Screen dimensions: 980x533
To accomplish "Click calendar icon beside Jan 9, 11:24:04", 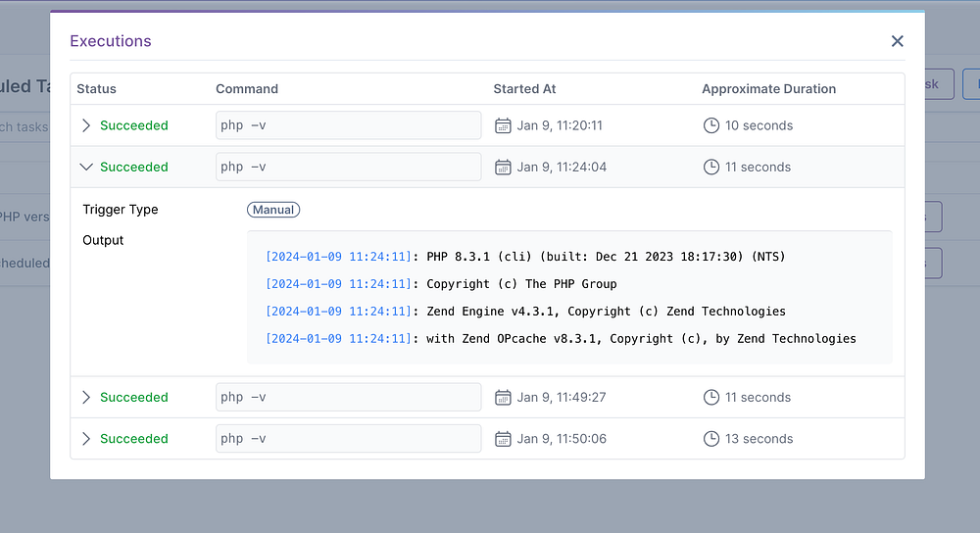I will pos(503,167).
